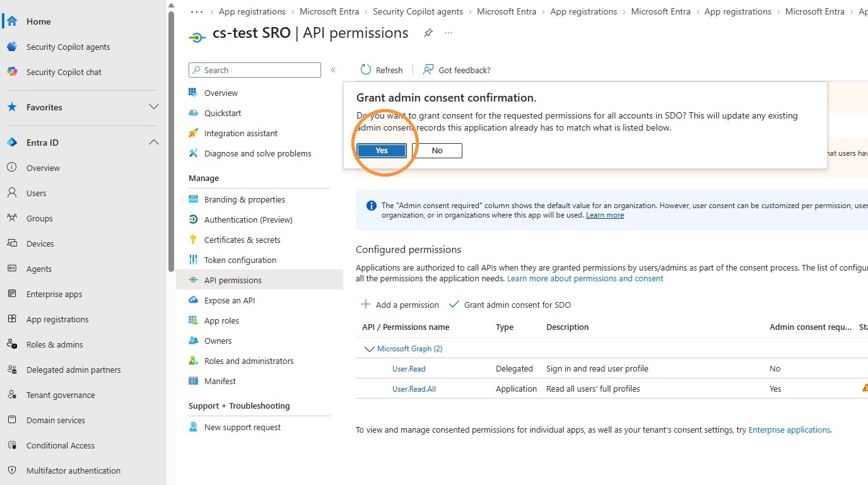Click the Got feedback icon
The image size is (868, 485).
[x=428, y=70]
